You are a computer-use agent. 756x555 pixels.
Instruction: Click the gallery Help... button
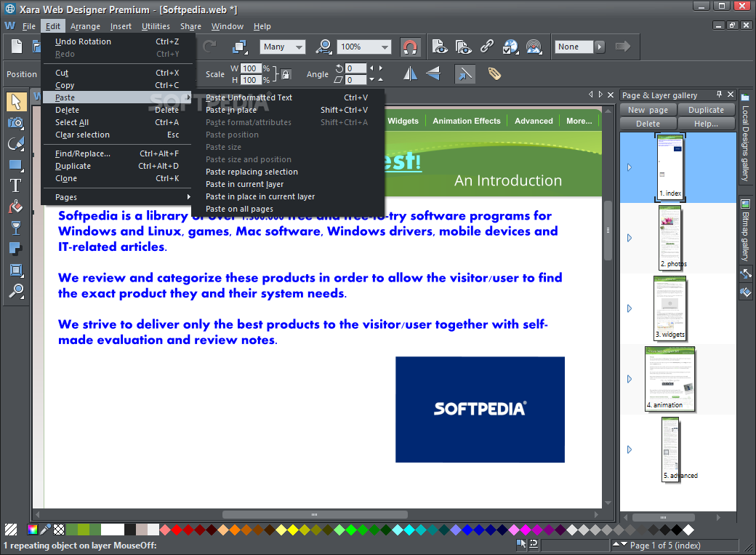706,124
